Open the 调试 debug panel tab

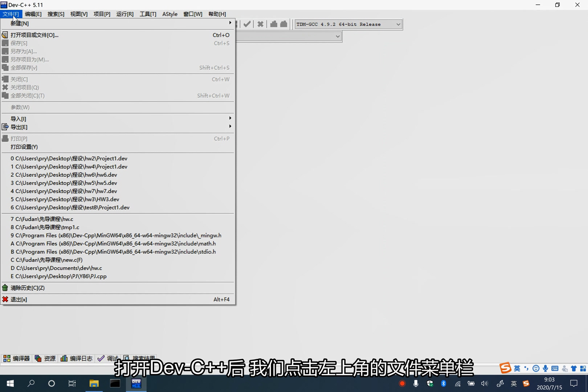(x=108, y=359)
